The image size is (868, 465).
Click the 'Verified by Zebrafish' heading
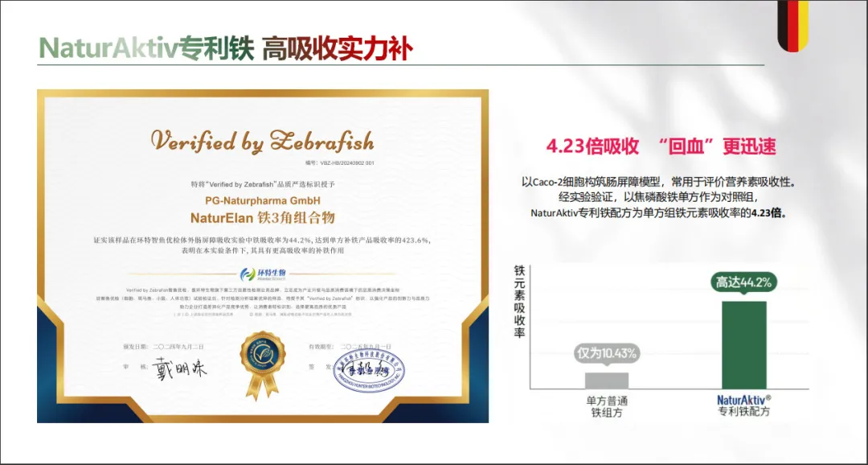263,141
